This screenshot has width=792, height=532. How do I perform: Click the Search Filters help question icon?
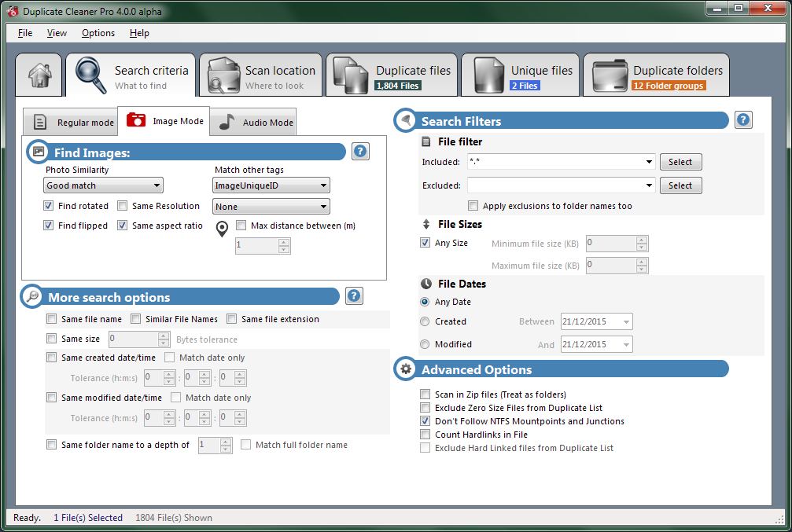(x=743, y=120)
